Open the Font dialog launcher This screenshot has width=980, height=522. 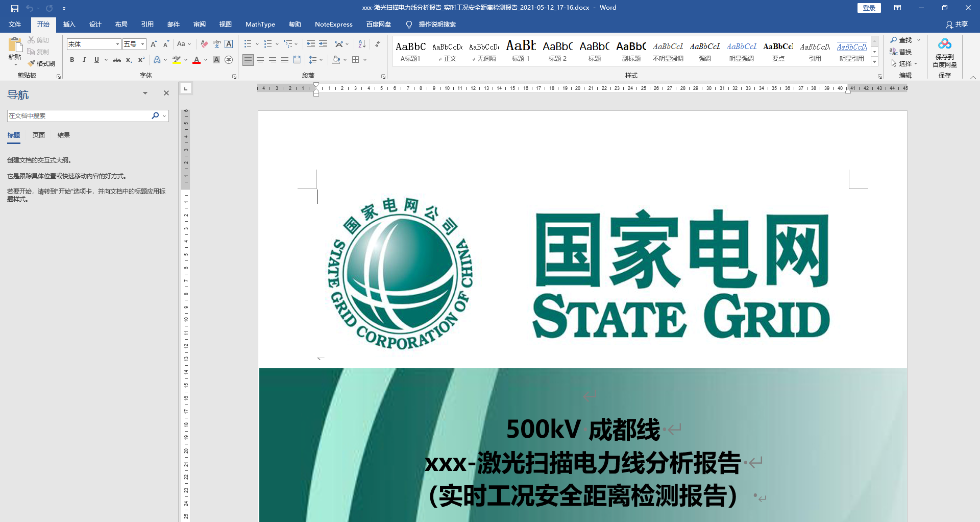(234, 76)
